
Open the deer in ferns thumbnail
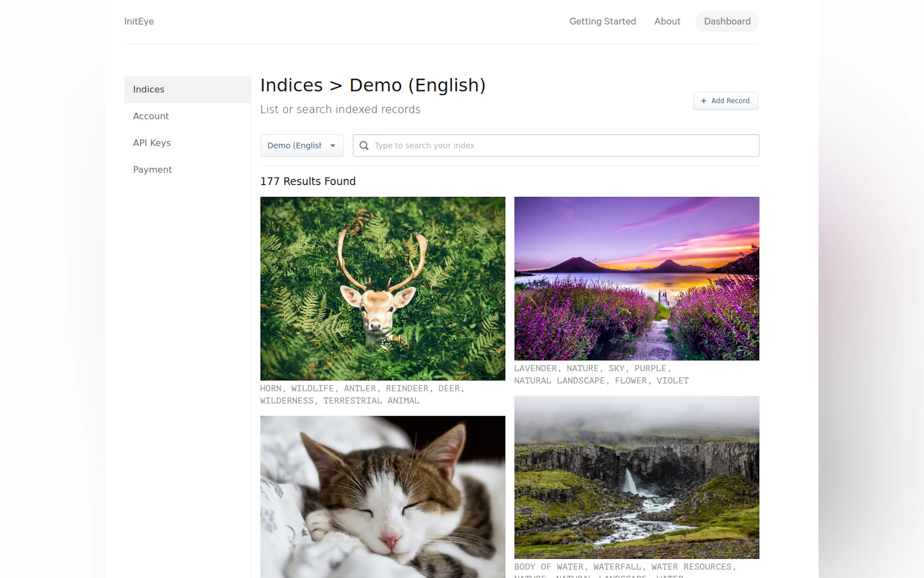(x=382, y=288)
